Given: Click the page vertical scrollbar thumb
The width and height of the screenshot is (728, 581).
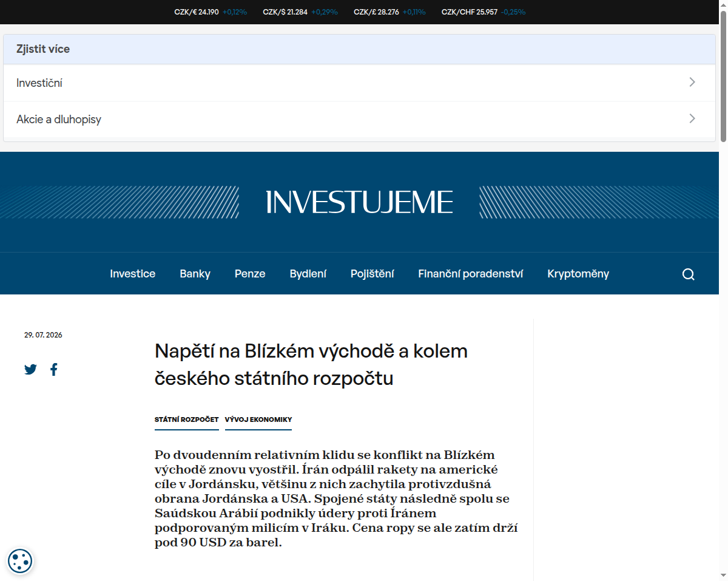Looking at the screenshot, I should click(x=723, y=76).
